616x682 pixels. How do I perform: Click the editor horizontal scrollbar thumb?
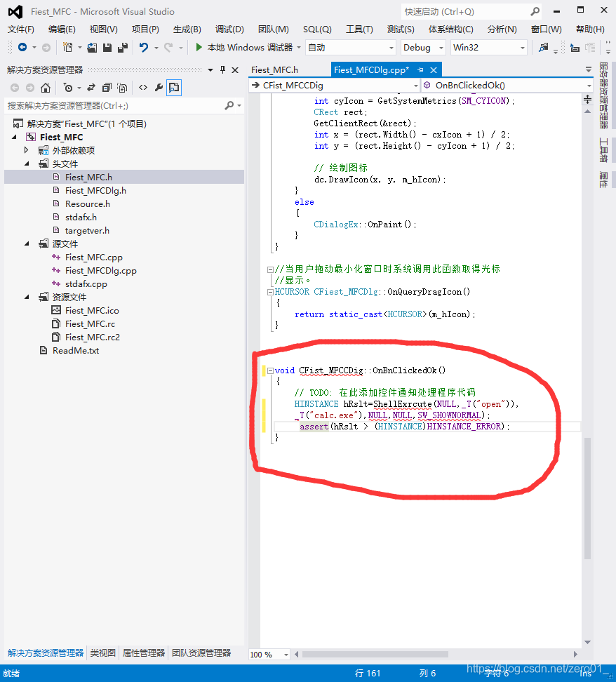(x=375, y=654)
